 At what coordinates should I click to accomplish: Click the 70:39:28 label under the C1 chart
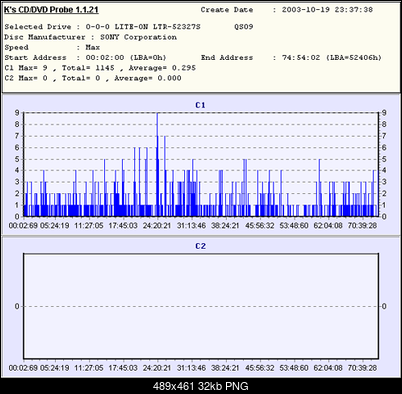point(362,226)
